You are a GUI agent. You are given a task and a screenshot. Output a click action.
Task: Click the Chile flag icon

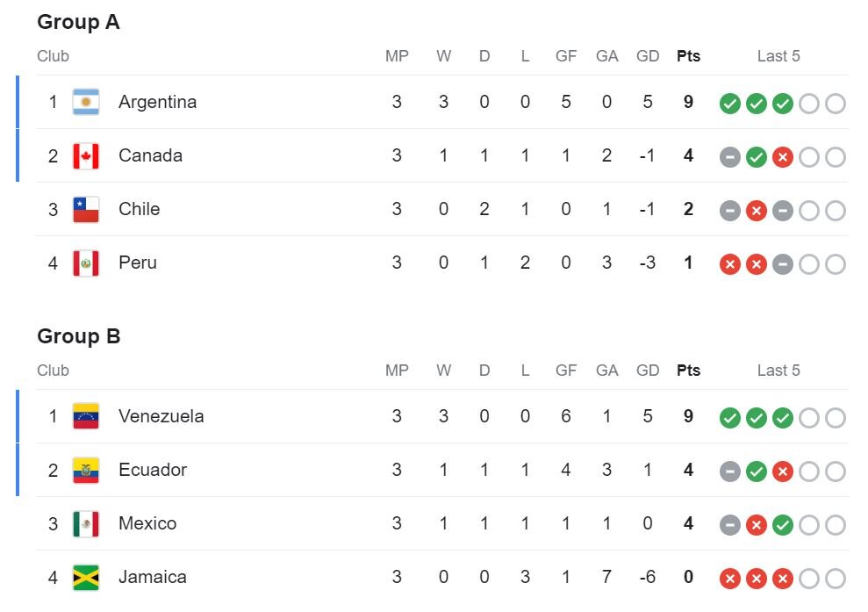[x=86, y=209]
